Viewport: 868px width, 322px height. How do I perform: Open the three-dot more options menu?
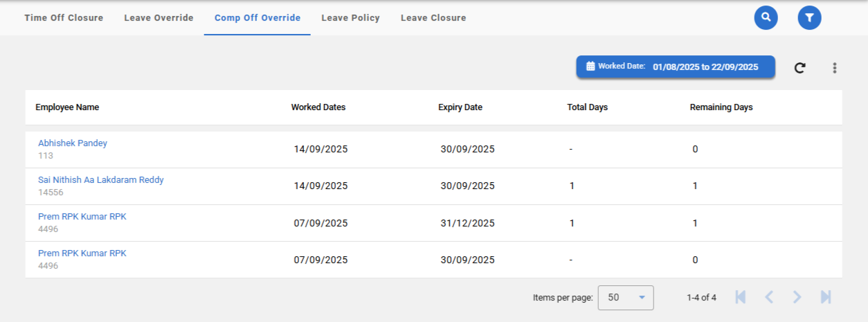[x=835, y=68]
